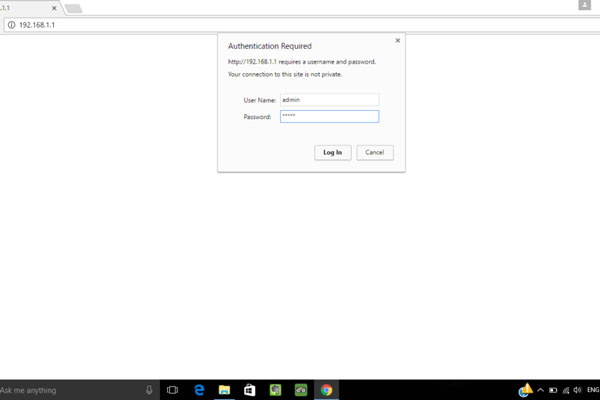Viewport: 600px width, 400px height.
Task: Click the site info icon in address bar
Action: [11, 25]
